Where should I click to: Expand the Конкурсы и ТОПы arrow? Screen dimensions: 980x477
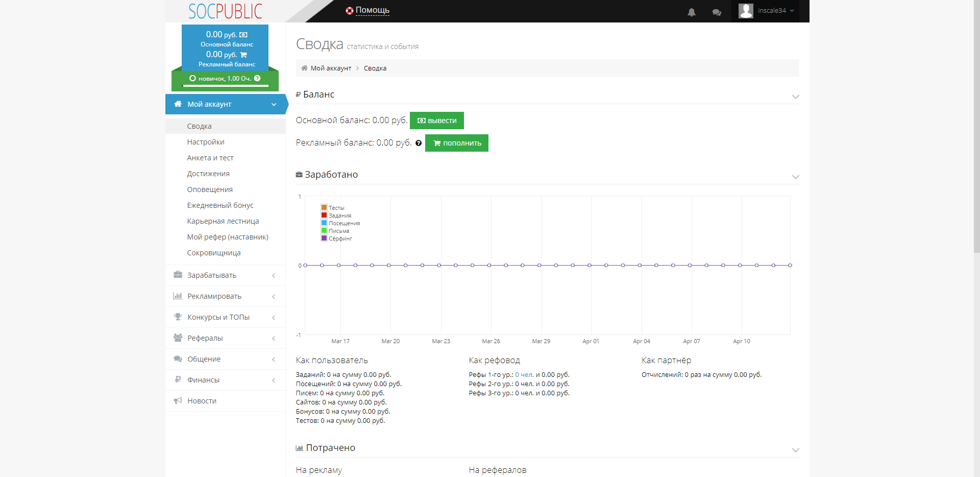274,317
